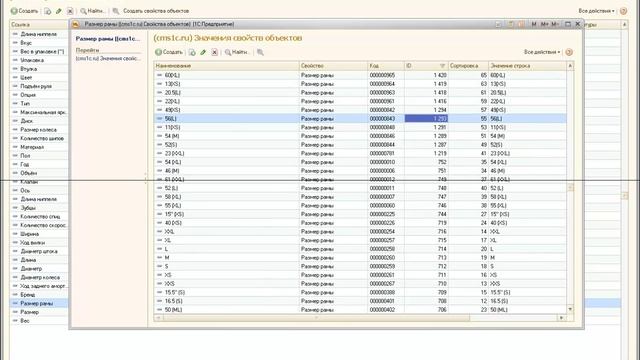Click copy-item icon in the background window toolbar

[x=48, y=11]
